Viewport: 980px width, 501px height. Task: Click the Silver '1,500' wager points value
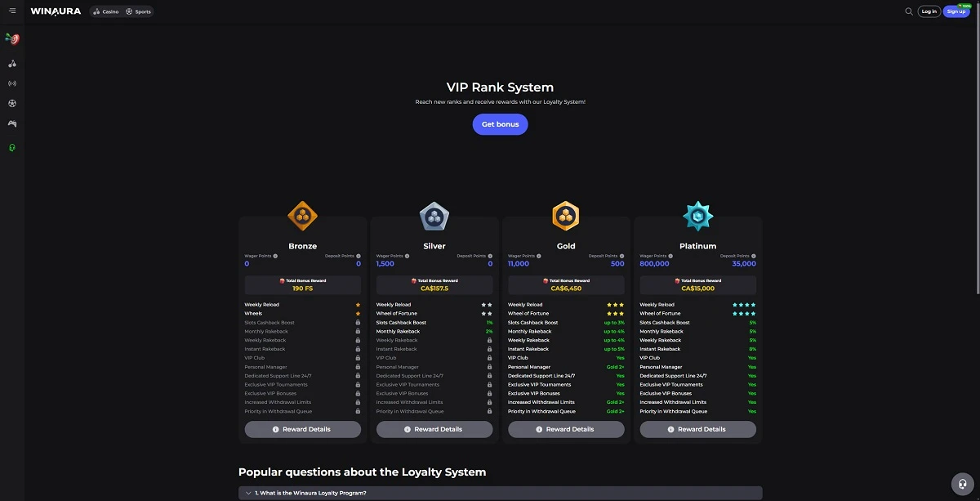pos(385,264)
